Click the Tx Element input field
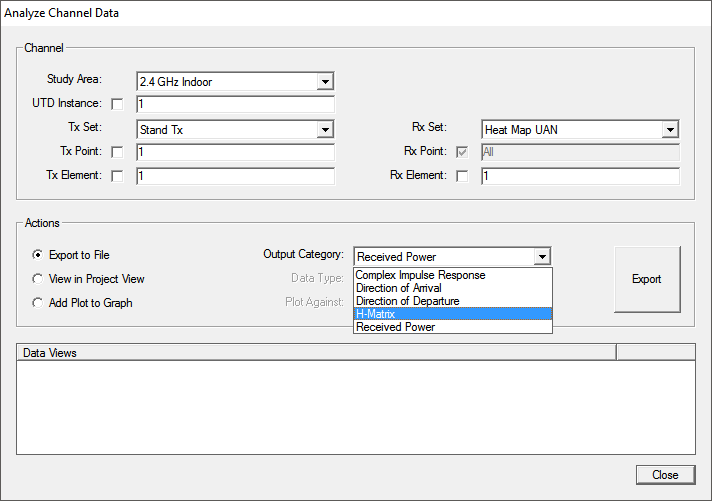Screen dimensions: 712x501 pyautogui.click(x=235, y=176)
